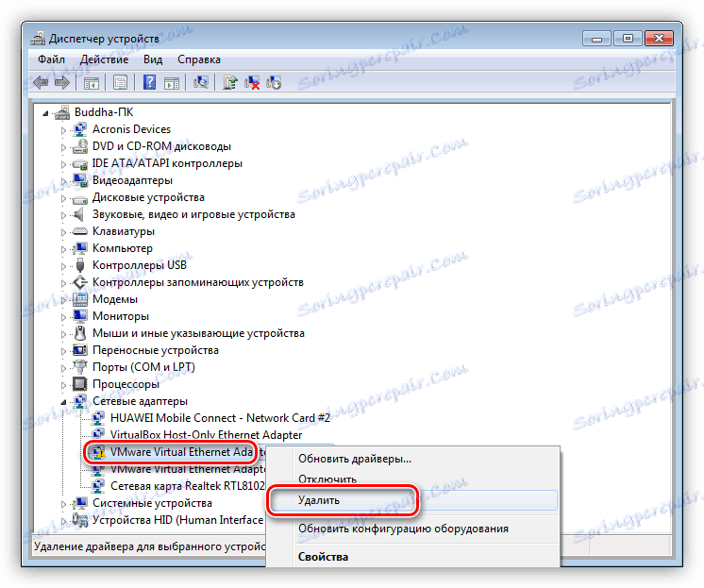Click the speaker icon for sound devices
Screen dimensions: 704x588
pos(79,214)
